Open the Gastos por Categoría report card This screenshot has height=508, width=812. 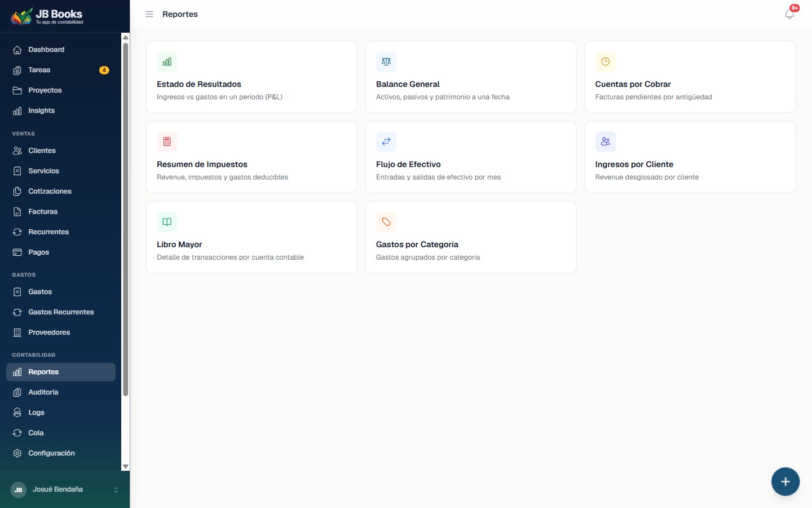pyautogui.click(x=471, y=237)
